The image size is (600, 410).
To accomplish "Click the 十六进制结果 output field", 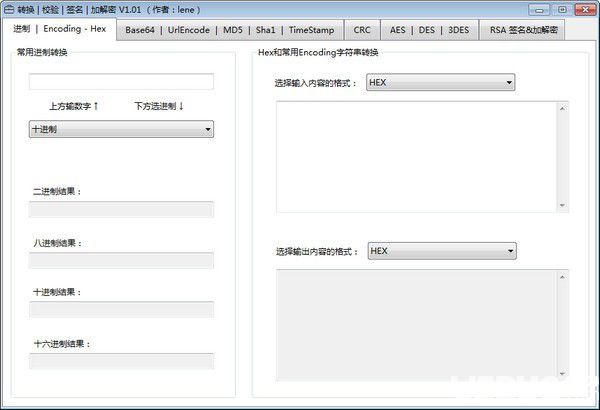I will [121, 361].
